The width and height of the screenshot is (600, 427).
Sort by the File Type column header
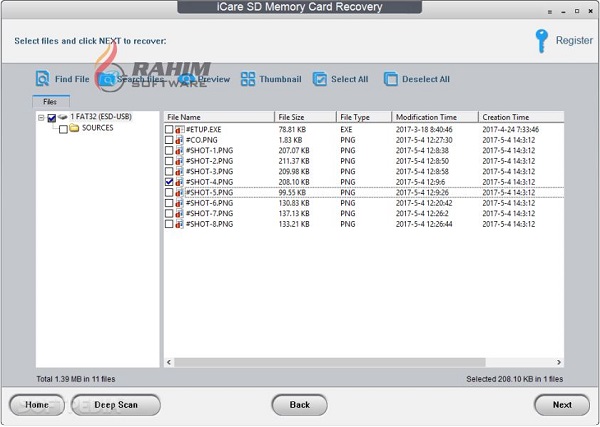(x=364, y=117)
